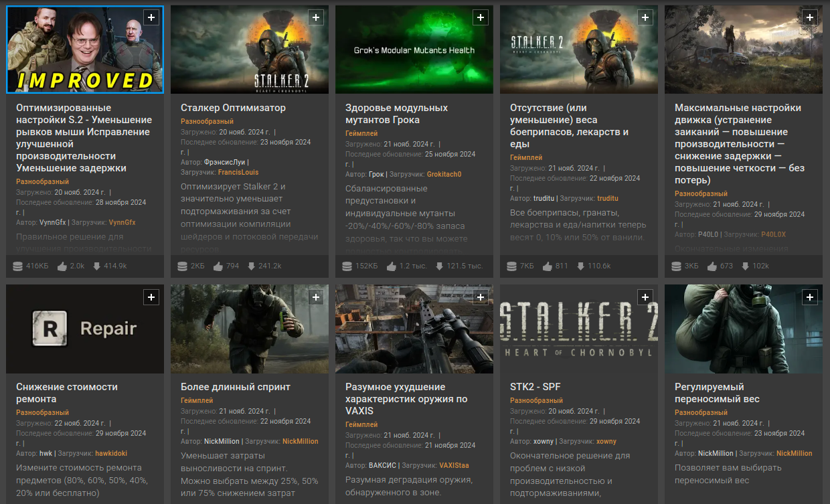Click uploader link P40L0X

(774, 234)
